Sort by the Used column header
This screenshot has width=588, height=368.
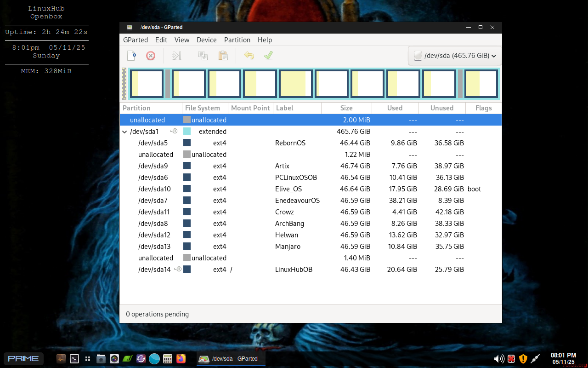[x=395, y=108]
